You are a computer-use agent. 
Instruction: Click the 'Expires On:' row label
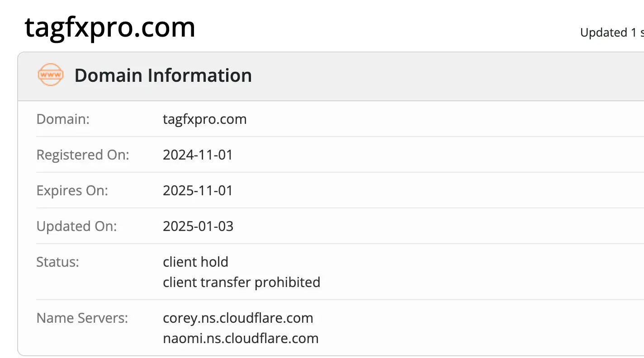coord(72,190)
